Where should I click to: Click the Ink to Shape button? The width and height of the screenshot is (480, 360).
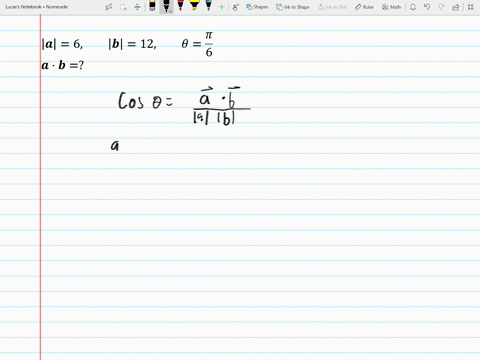(x=293, y=7)
